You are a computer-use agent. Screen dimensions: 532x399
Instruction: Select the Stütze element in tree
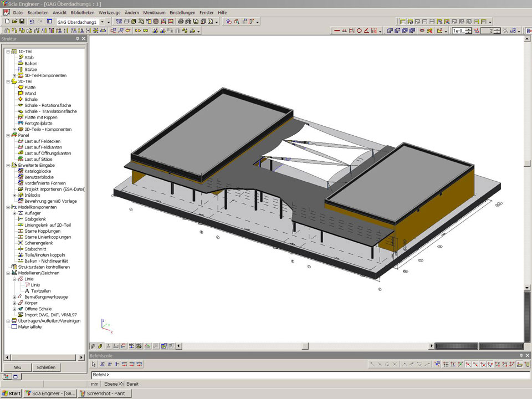coord(30,69)
